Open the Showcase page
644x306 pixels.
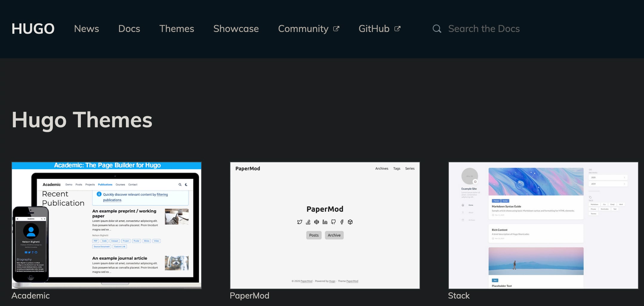coord(236,29)
